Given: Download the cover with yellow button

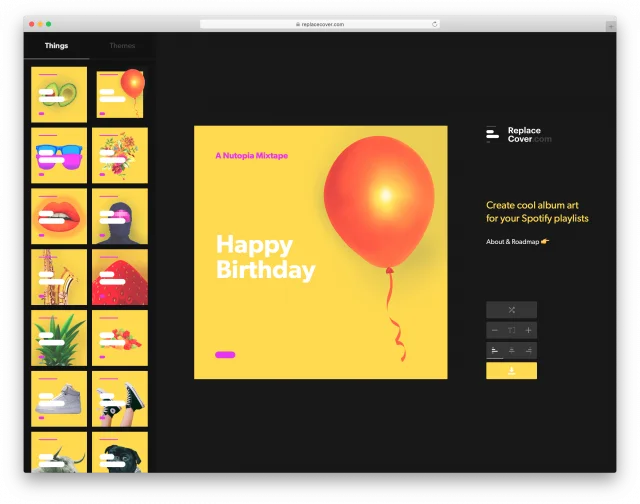Looking at the screenshot, I should point(511,371).
